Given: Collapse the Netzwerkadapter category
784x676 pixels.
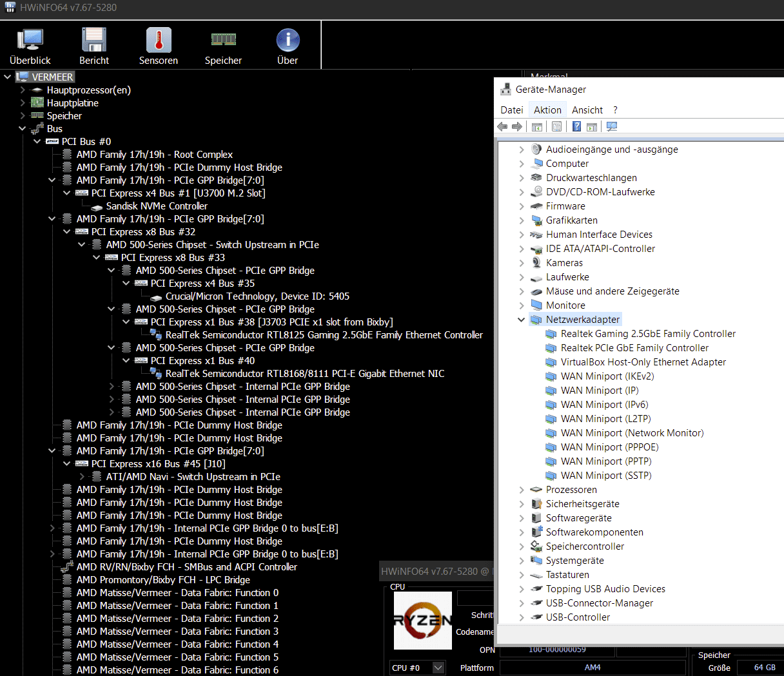Looking at the screenshot, I should click(521, 320).
